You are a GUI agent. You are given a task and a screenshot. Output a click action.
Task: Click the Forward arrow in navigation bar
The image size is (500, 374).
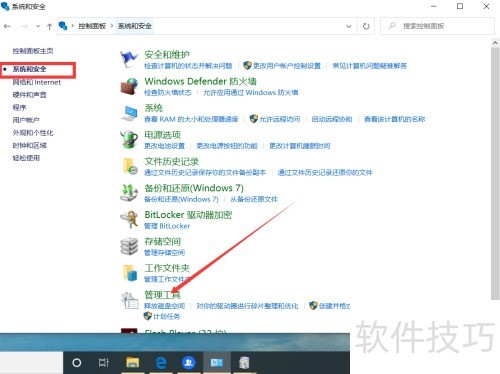pyautogui.click(x=24, y=26)
